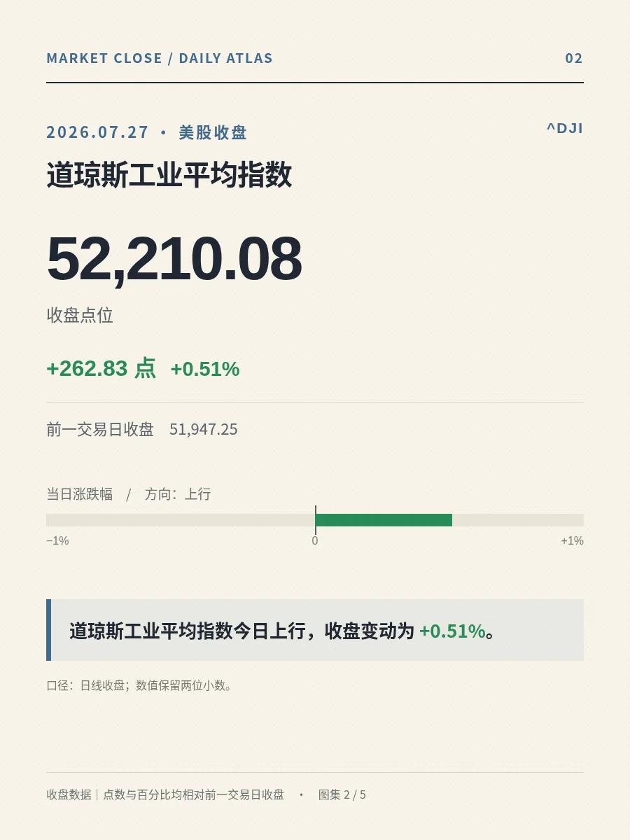The width and height of the screenshot is (630, 840).
Task: Click the date 2026.07.27 美股收盘
Action: coord(147,132)
